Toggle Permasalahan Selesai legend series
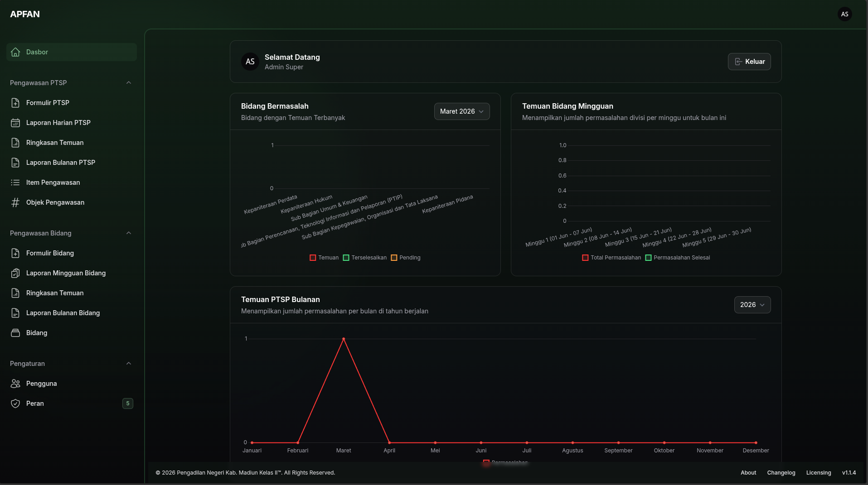 click(x=678, y=258)
